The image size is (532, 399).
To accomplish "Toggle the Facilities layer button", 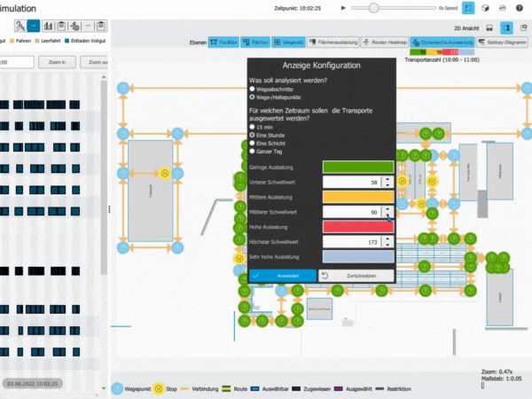I will click(223, 43).
